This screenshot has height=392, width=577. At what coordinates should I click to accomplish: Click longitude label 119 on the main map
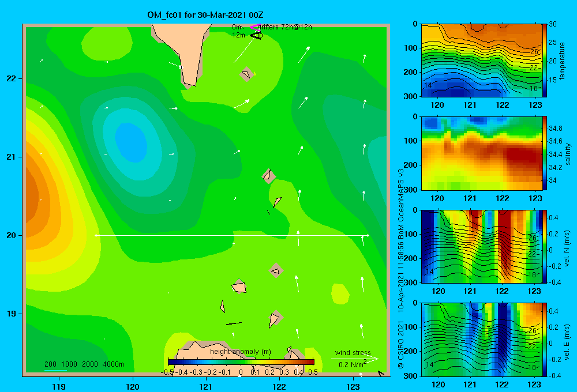coord(59,386)
